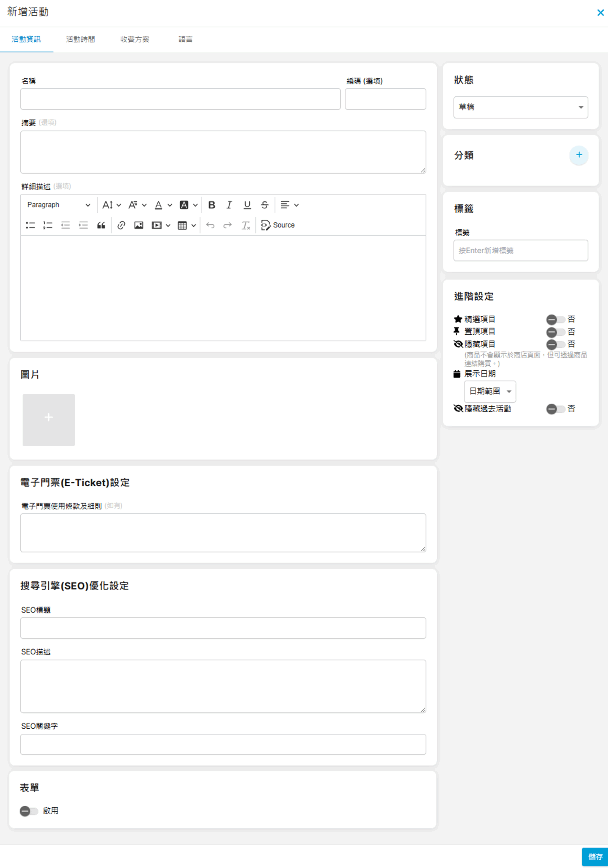Click the 按Enter新增標籤 tag input field
608x868 pixels.
coord(520,251)
